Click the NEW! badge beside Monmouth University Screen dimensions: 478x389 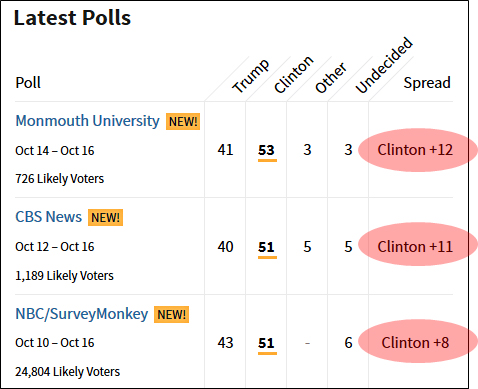(183, 121)
